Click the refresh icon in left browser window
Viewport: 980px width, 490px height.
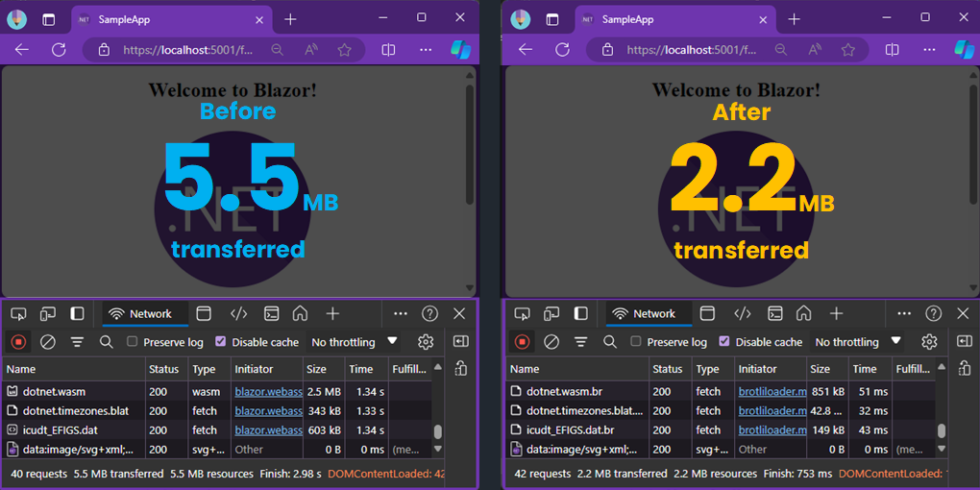59,50
